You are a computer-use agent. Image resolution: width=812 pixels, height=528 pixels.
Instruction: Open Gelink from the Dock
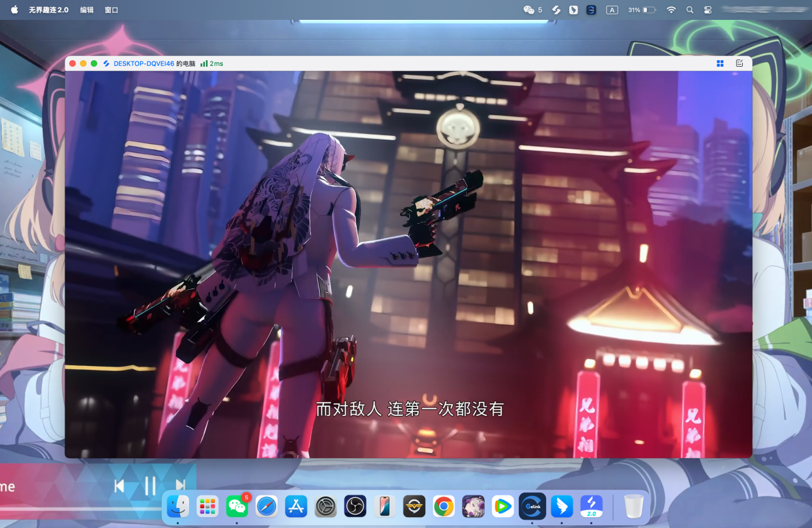[x=532, y=506]
